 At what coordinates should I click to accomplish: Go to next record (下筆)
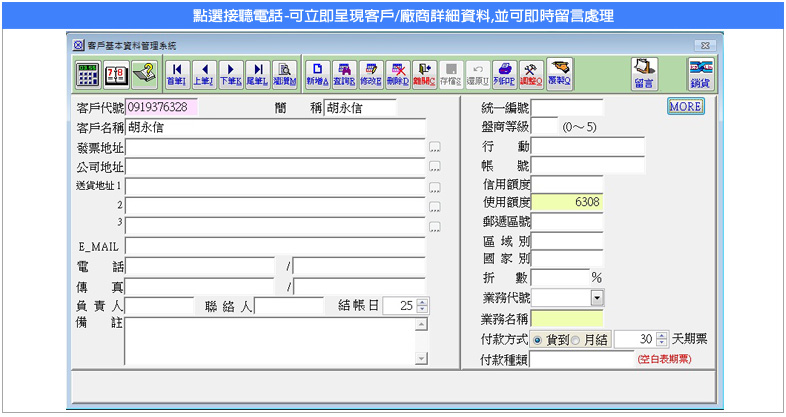click(x=230, y=74)
